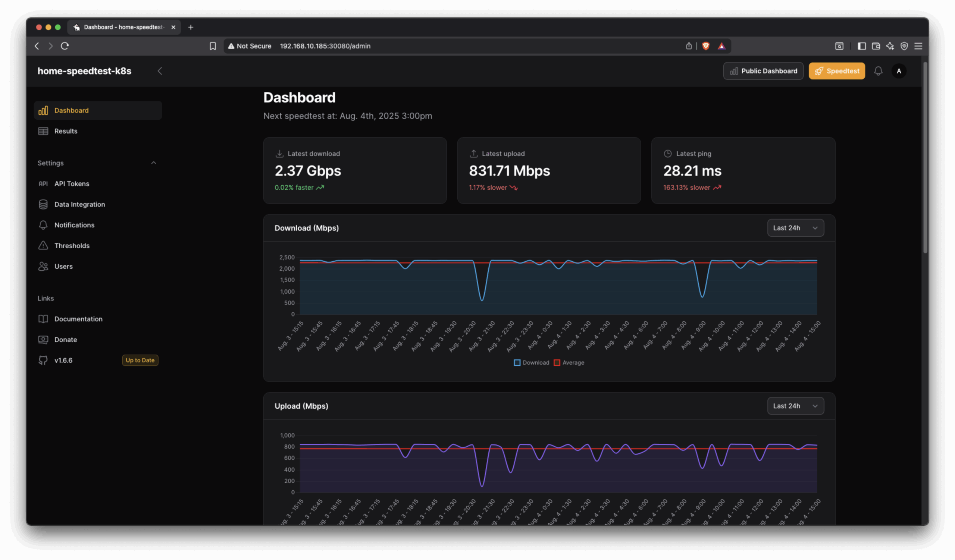Collapse the Settings section in sidebar
Viewport: 955px width, 560px height.
pyautogui.click(x=153, y=163)
